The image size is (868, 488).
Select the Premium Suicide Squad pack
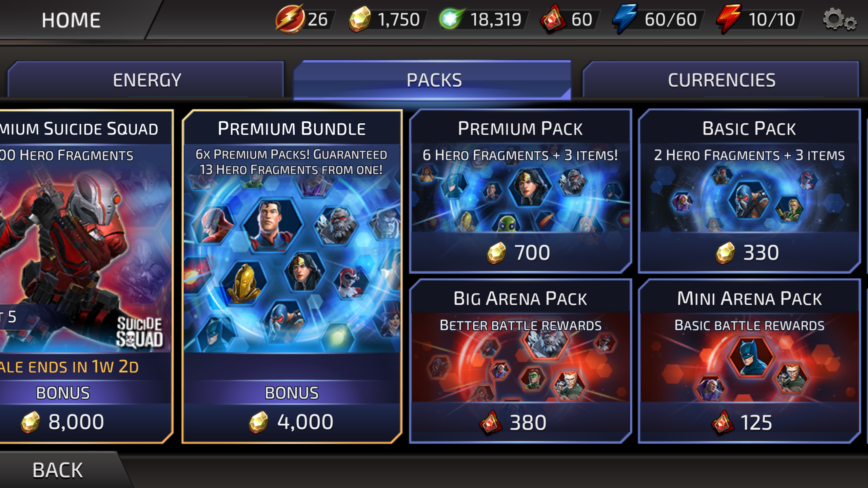click(85, 277)
